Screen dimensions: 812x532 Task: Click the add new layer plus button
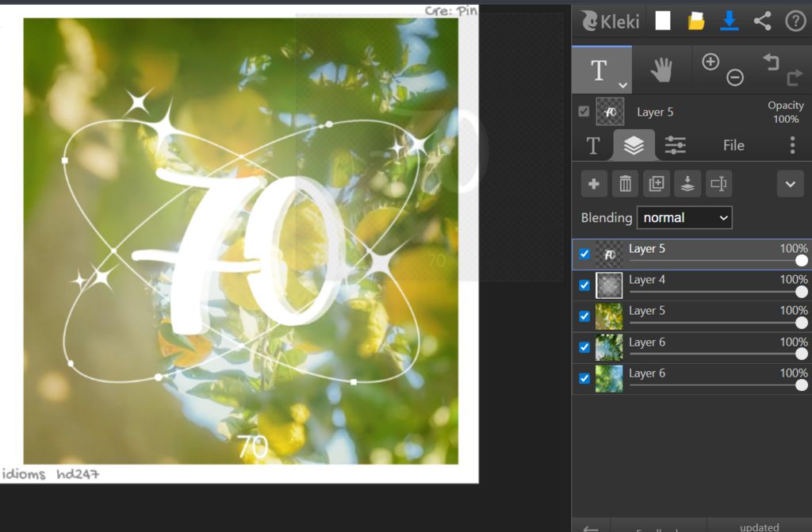[593, 184]
